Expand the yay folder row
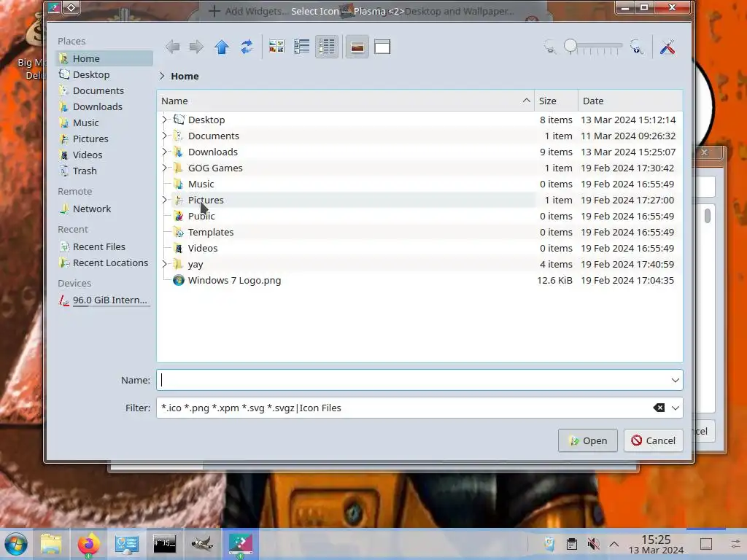The width and height of the screenshot is (747, 560). 164,264
